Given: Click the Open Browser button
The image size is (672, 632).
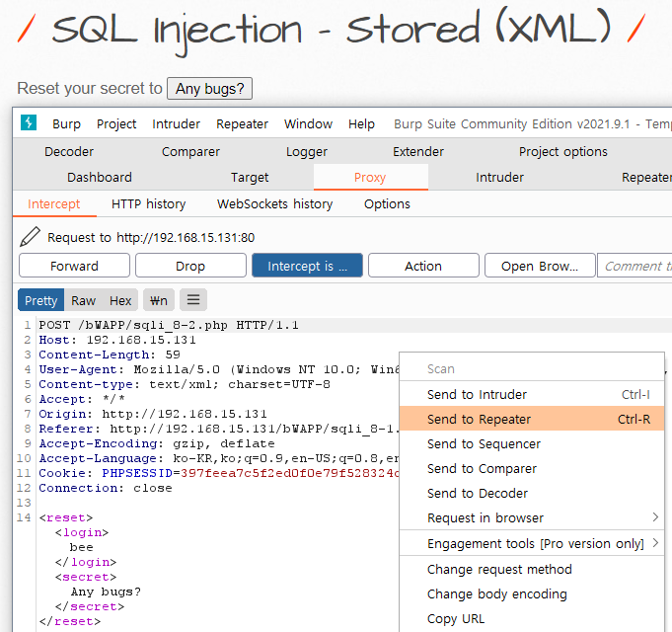Looking at the screenshot, I should pyautogui.click(x=540, y=266).
